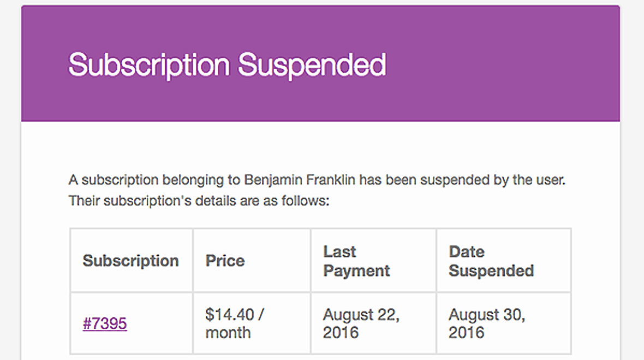The image size is (644, 360).
Task: Click the word "Subscription" in the title
Action: pos(148,64)
